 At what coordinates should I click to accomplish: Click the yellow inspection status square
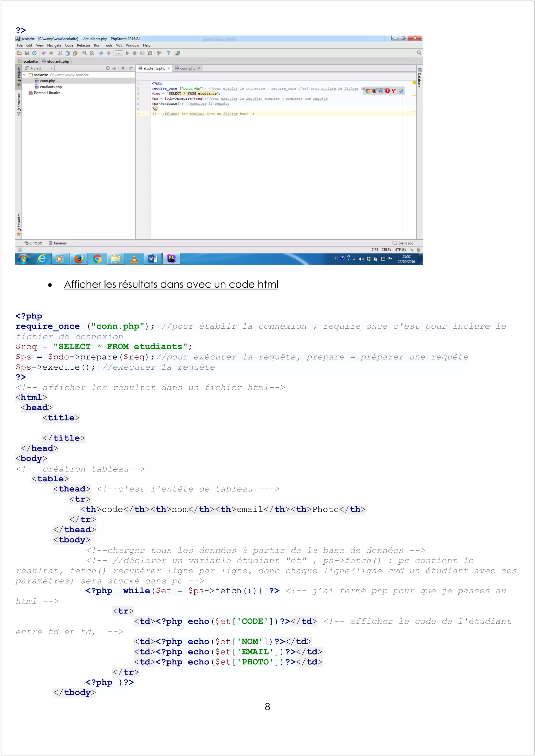point(414,83)
